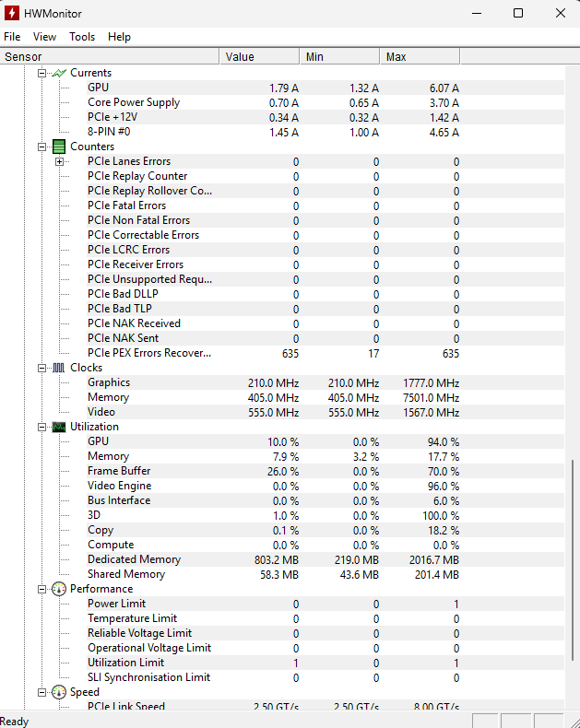Click the Sensor column header
Viewport: 580px width, 728px height.
(x=110, y=56)
